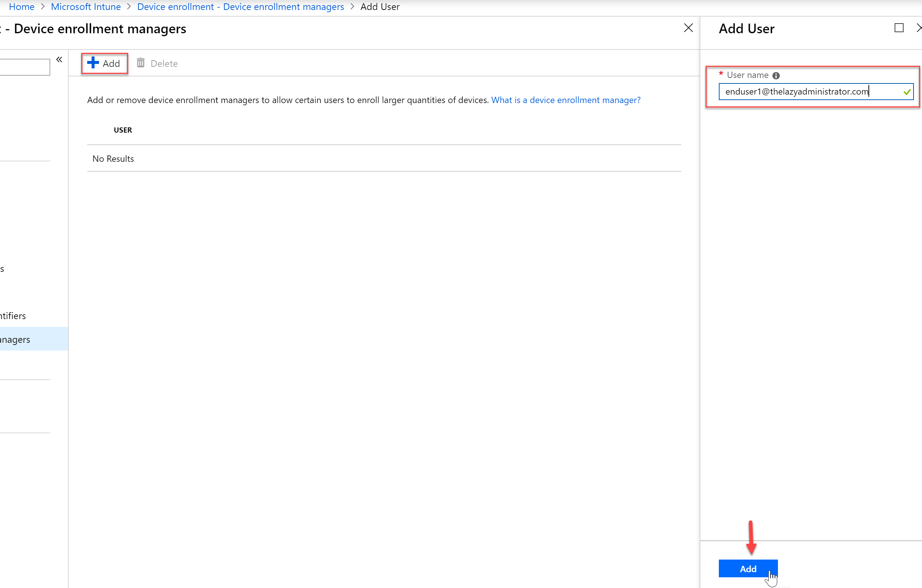Open Device enrollment managers breadcrumb link

click(240, 7)
